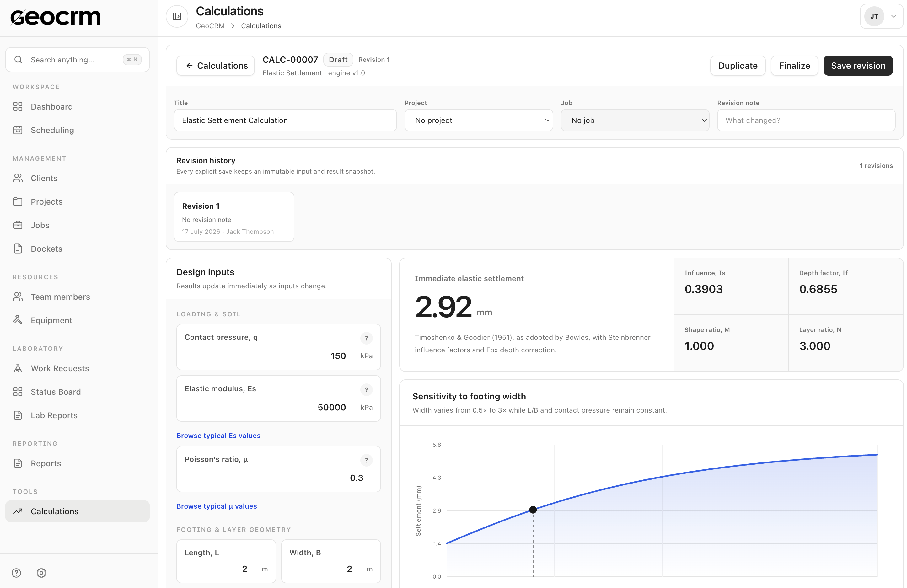Click the Duplicate button
907x588 pixels.
coord(738,66)
